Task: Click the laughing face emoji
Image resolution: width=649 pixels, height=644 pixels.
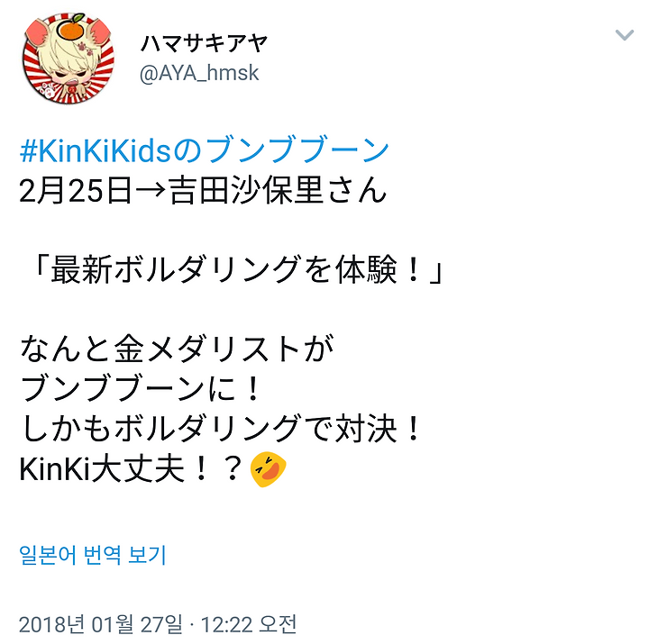Action: point(269,469)
